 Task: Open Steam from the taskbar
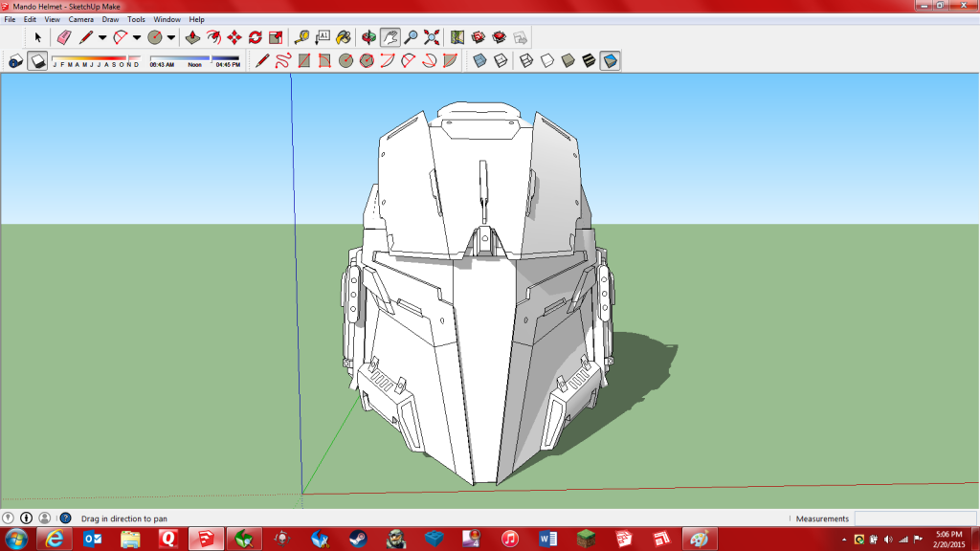pyautogui.click(x=358, y=539)
